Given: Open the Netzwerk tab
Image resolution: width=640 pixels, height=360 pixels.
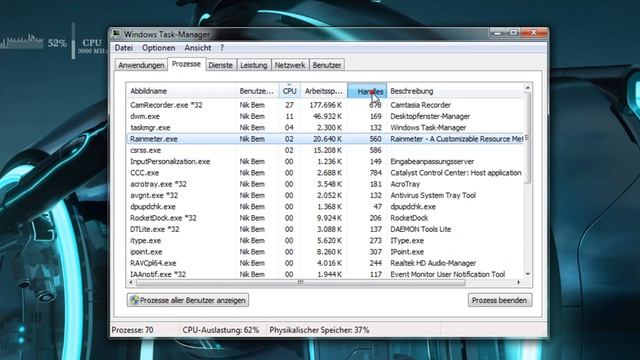Looking at the screenshot, I should click(x=290, y=65).
